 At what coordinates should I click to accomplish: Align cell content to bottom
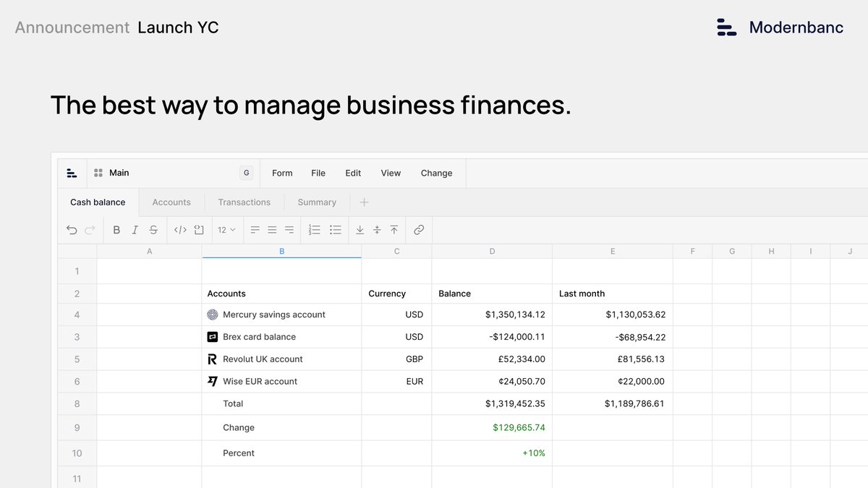click(360, 230)
